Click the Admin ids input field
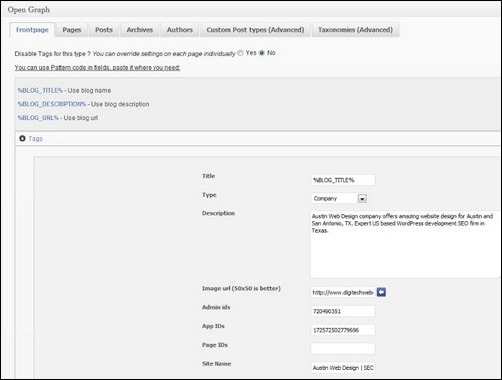Image resolution: width=502 pixels, height=380 pixels. pyautogui.click(x=343, y=311)
